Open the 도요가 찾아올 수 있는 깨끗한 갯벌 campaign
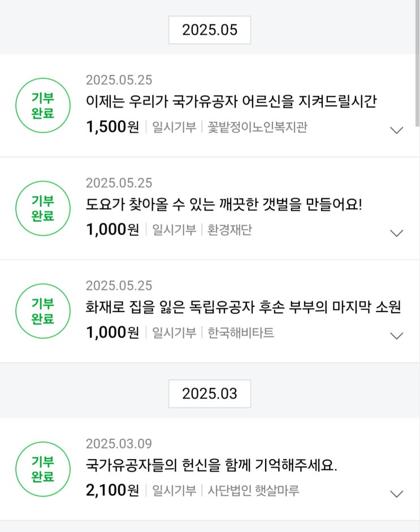Image resolution: width=420 pixels, height=532 pixels. (x=223, y=205)
